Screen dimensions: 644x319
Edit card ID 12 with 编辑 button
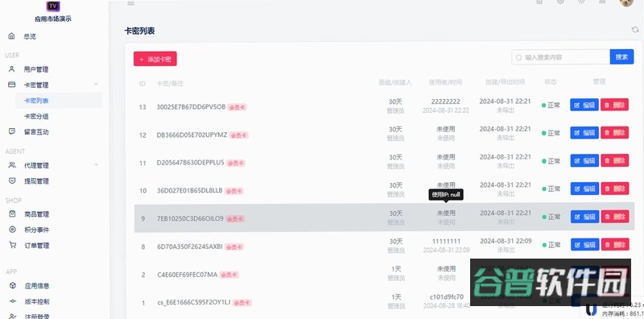(584, 133)
